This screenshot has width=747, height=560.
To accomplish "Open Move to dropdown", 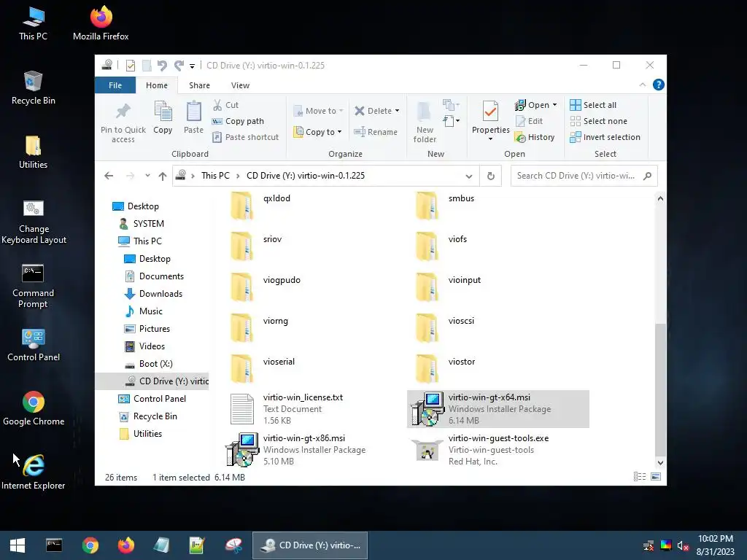I will pos(319,111).
